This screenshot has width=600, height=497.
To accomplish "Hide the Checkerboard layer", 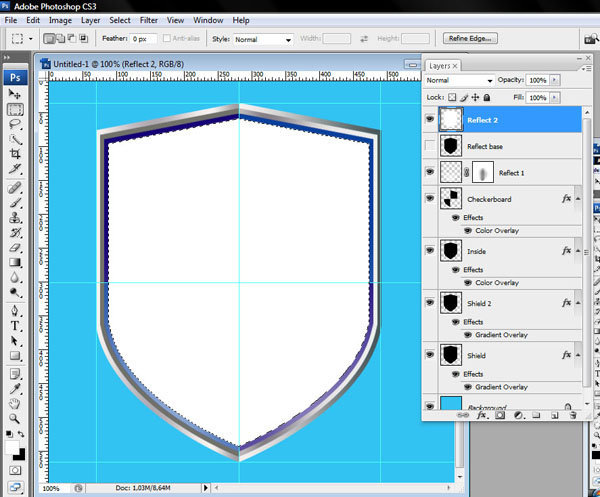I will click(430, 198).
